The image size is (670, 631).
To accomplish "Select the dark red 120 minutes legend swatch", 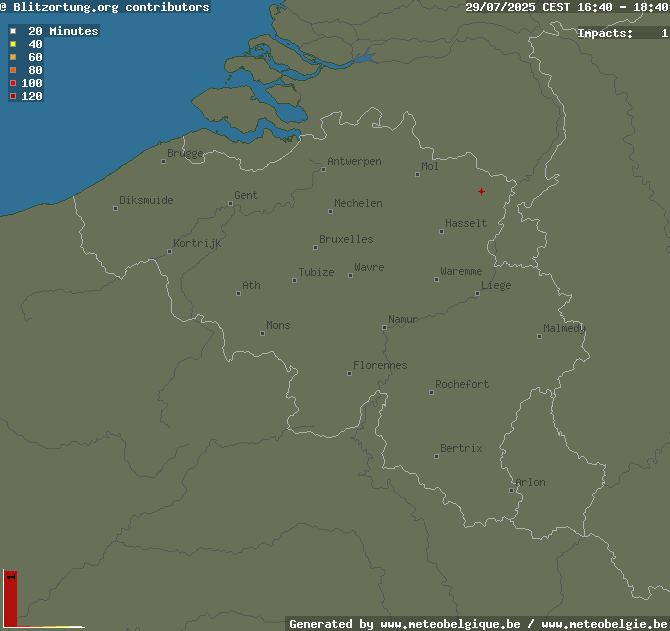I will coord(13,96).
